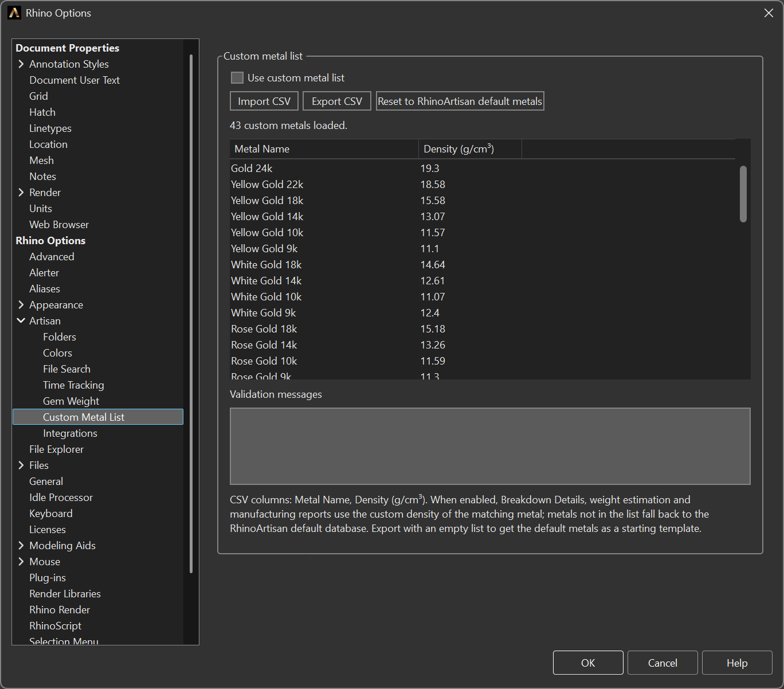Select the White Gold 18k row
This screenshot has height=689, width=784.
[483, 264]
